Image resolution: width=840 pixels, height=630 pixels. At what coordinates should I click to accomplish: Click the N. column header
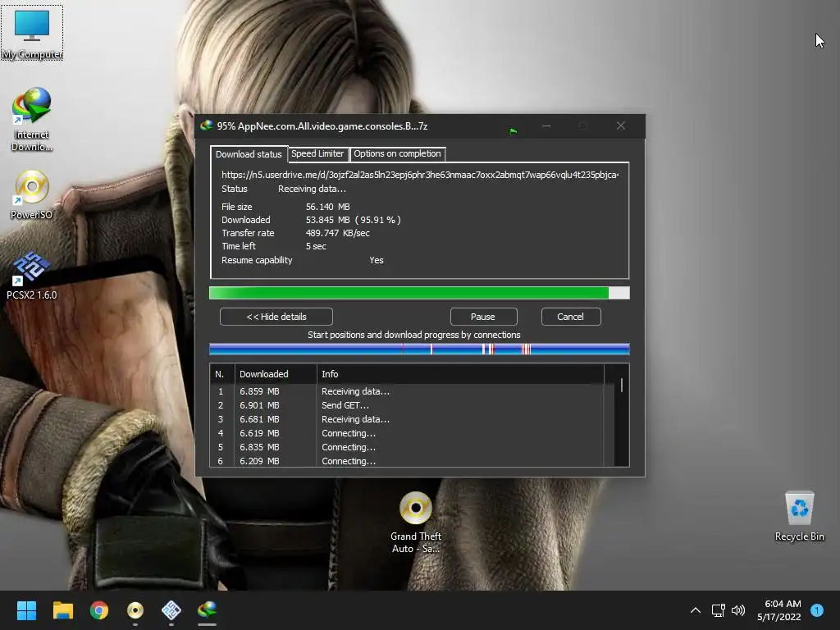[222, 374]
